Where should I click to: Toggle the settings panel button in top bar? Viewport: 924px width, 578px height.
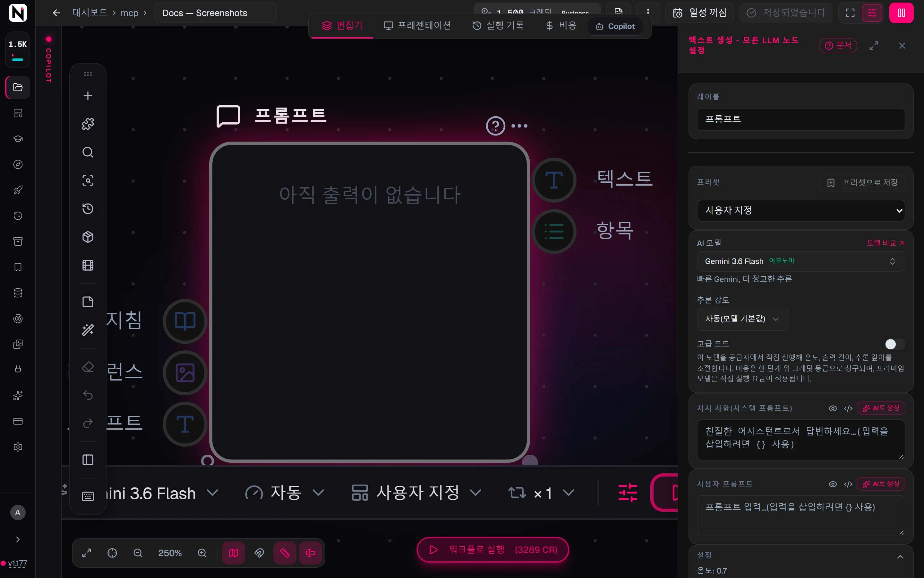[x=872, y=13]
